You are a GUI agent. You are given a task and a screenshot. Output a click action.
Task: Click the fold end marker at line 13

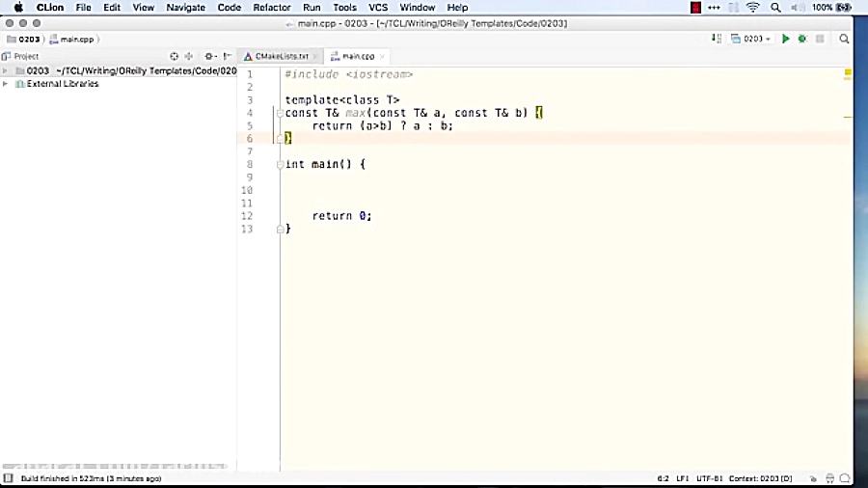tap(280, 230)
